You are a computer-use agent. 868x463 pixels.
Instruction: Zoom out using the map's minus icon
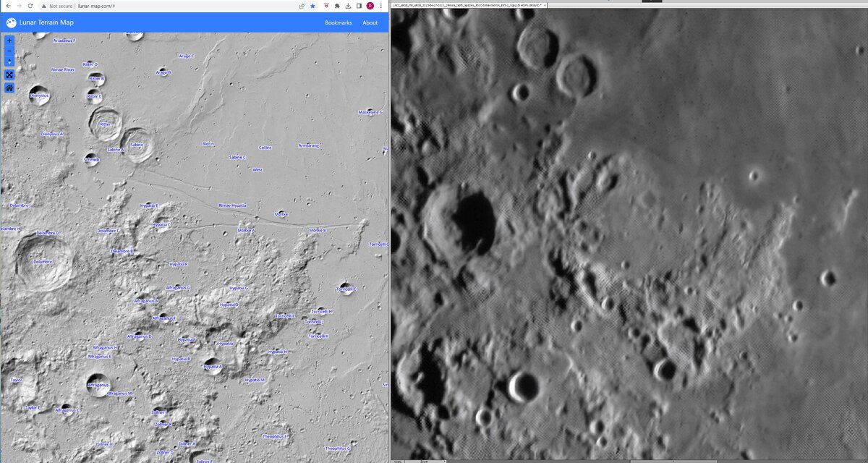(9, 51)
